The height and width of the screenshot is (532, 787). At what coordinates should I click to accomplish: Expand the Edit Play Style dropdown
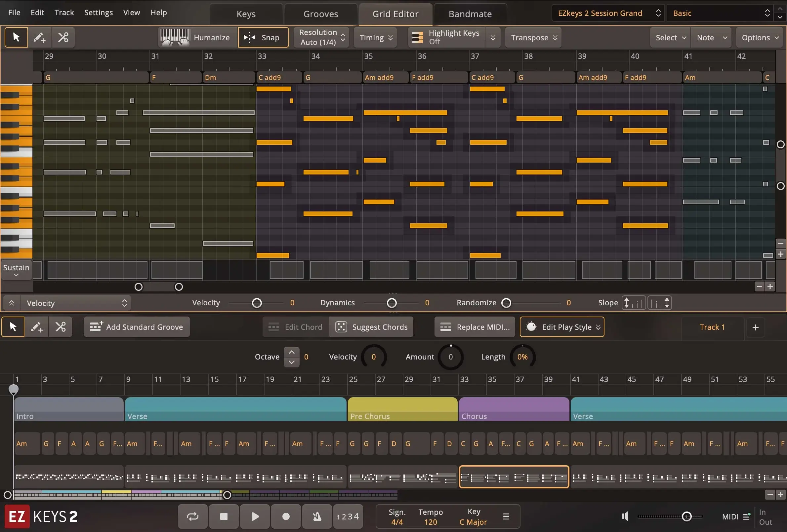(562, 327)
